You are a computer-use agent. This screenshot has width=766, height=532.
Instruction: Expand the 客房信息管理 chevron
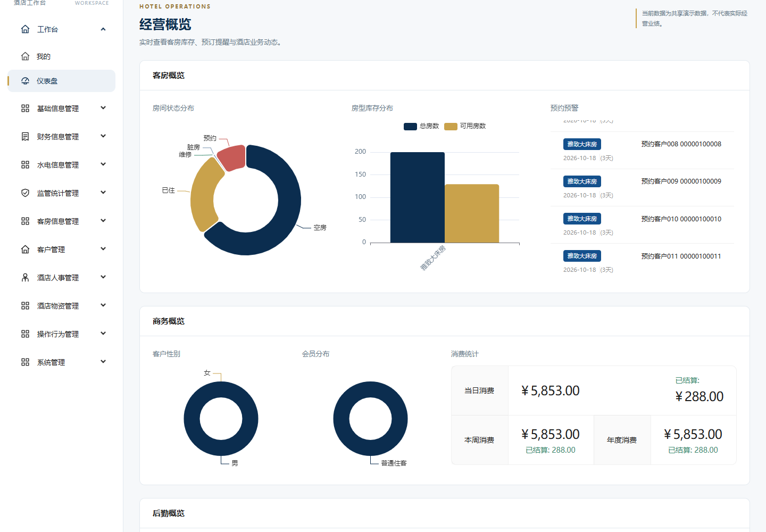[x=103, y=221]
